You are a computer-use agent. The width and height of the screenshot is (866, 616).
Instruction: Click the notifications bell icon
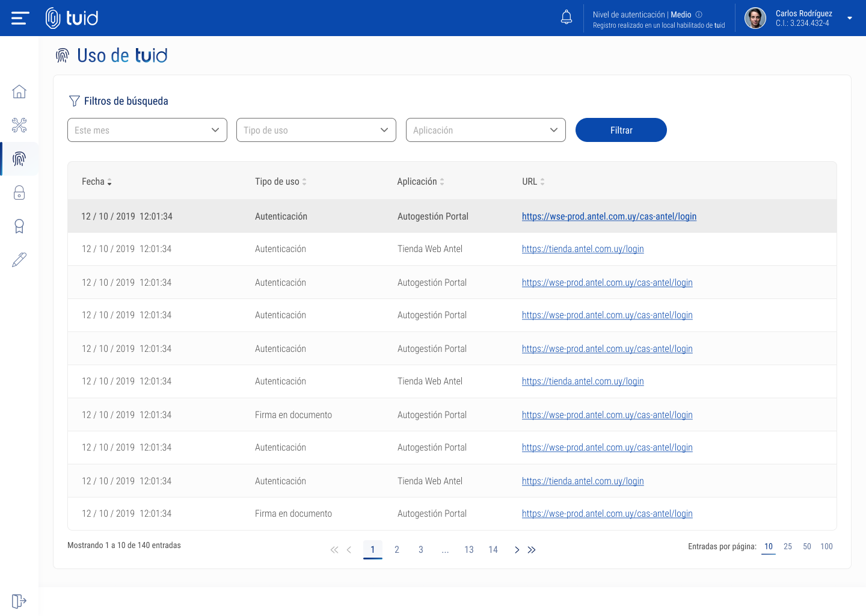click(567, 17)
